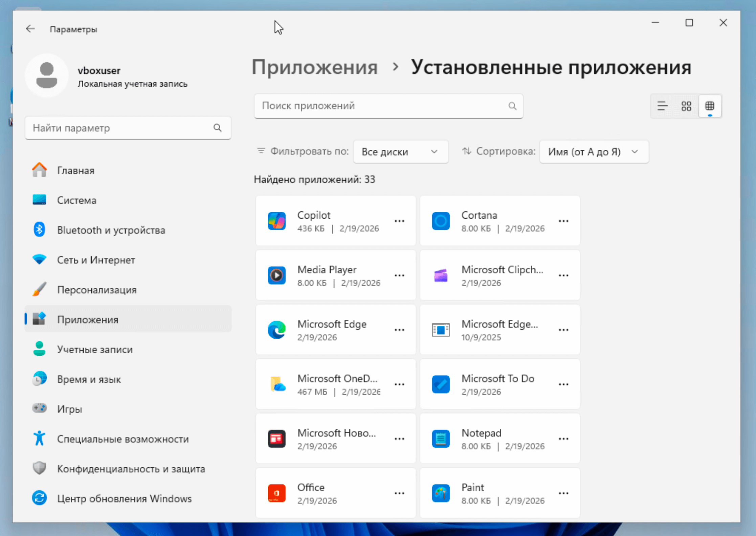Image resolution: width=756 pixels, height=536 pixels.
Task: Open the sort by Имя dropdown
Action: click(594, 152)
